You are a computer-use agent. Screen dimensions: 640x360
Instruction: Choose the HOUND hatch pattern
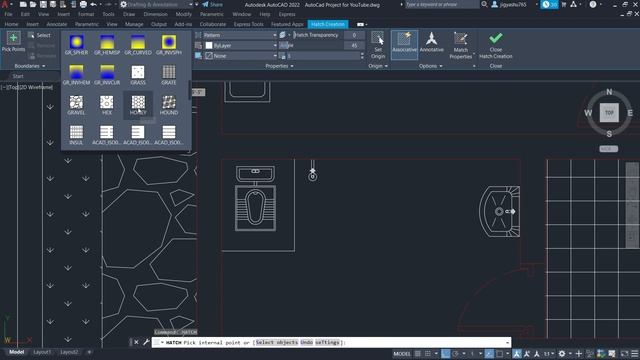[x=169, y=105]
